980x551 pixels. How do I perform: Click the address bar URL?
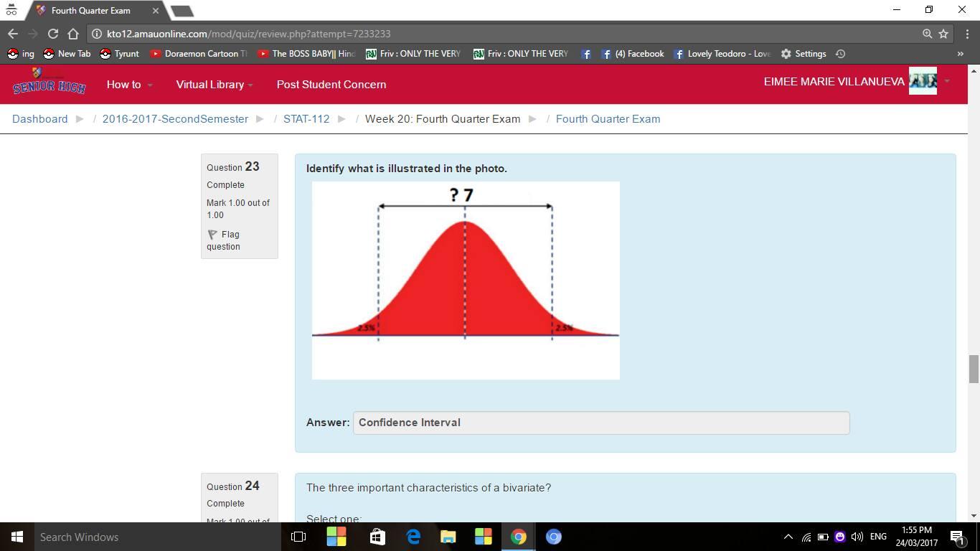(249, 34)
